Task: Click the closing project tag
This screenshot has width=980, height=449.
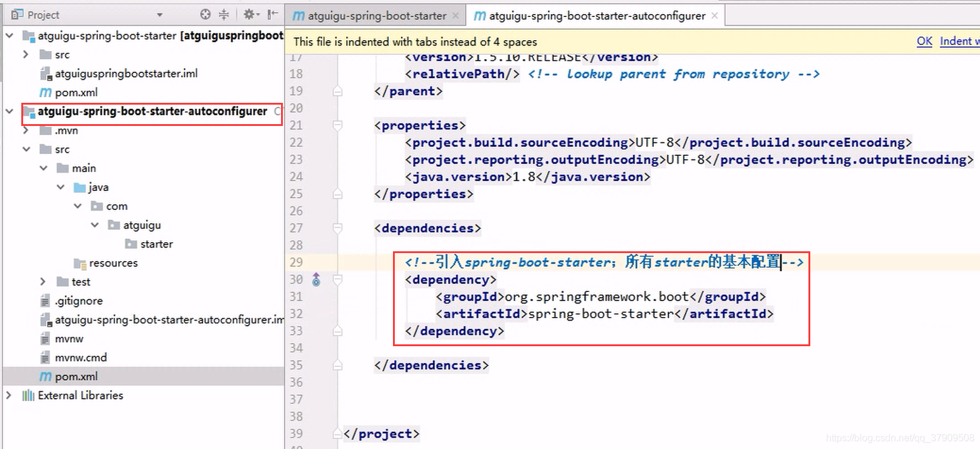Action: click(381, 434)
